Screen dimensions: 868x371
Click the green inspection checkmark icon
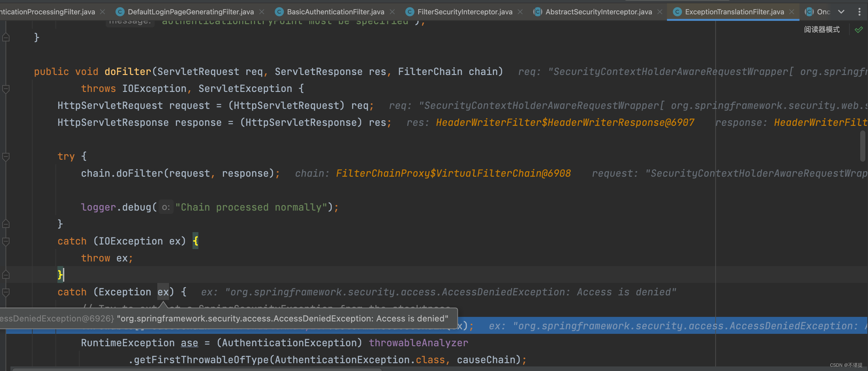tap(859, 30)
